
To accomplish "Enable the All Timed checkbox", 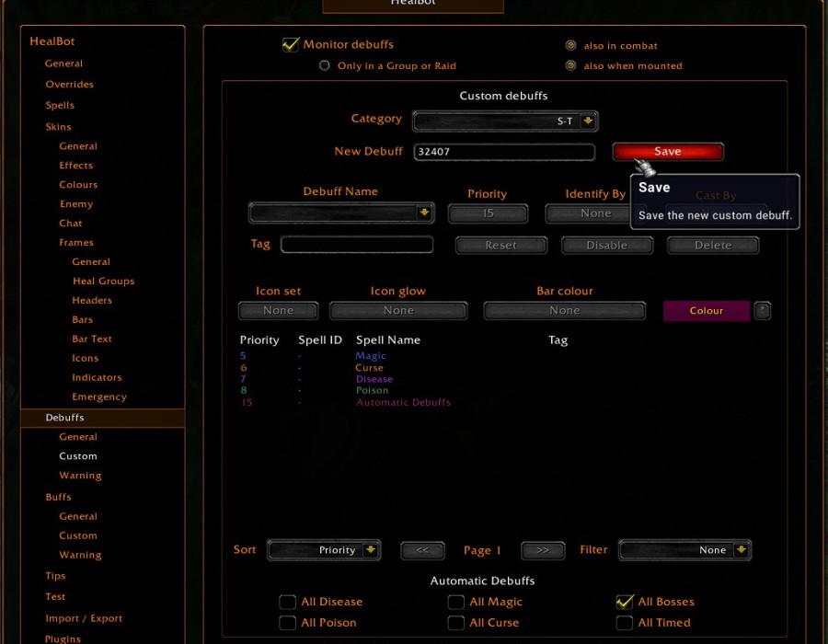I will pos(625,623).
